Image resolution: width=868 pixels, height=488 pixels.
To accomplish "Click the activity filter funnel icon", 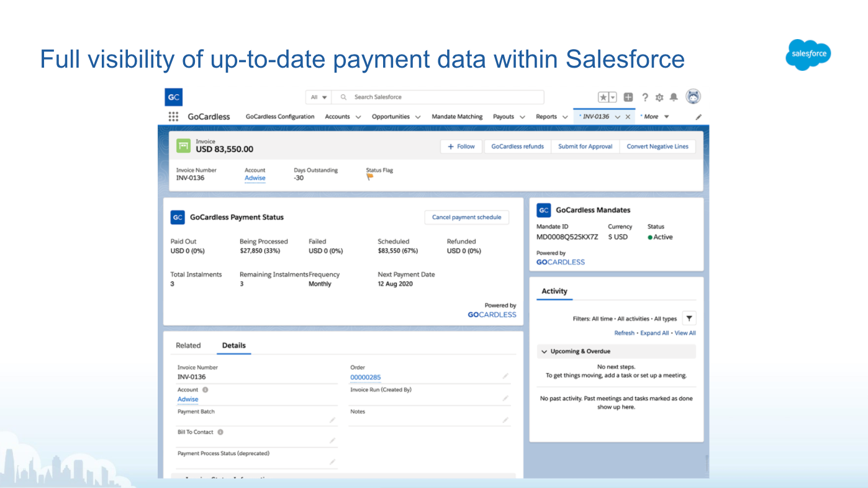I will tap(689, 319).
